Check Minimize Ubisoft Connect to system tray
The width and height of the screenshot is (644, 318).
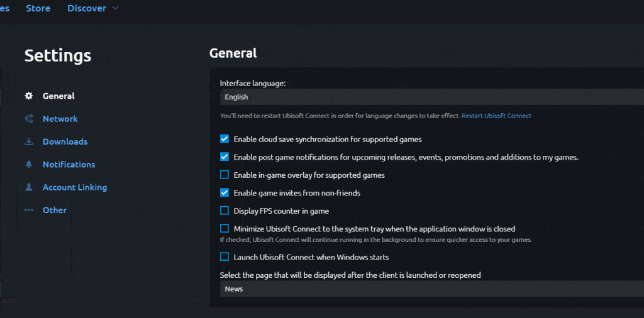click(225, 229)
